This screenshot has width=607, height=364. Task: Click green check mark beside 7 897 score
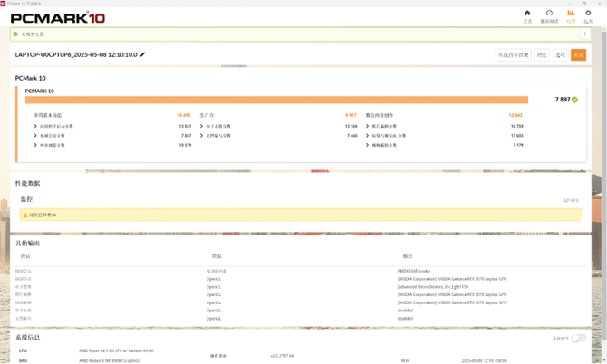(x=574, y=100)
